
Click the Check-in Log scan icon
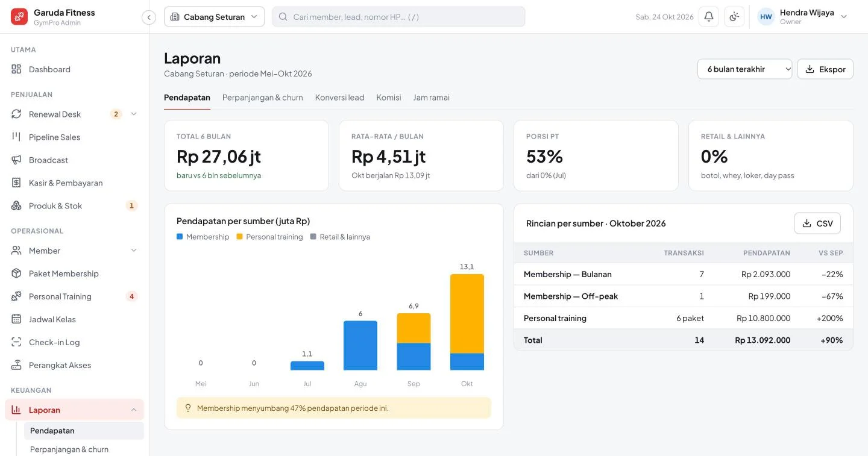16,342
